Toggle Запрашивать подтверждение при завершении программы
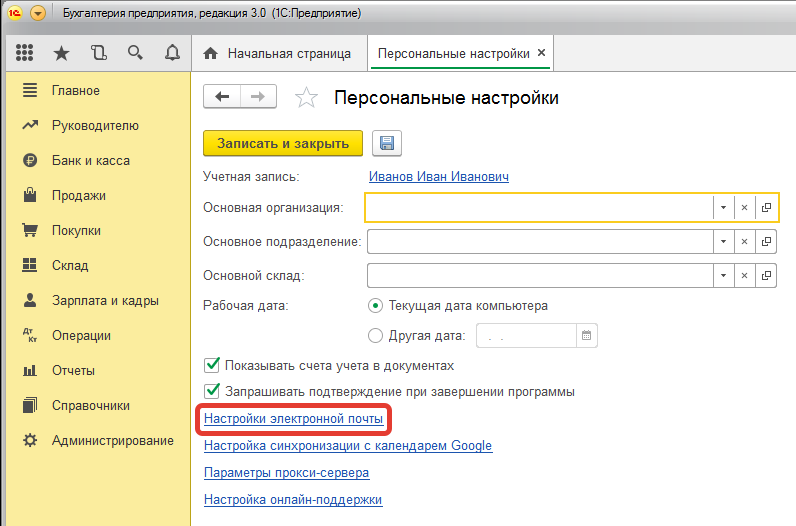The image size is (796, 526). click(212, 391)
